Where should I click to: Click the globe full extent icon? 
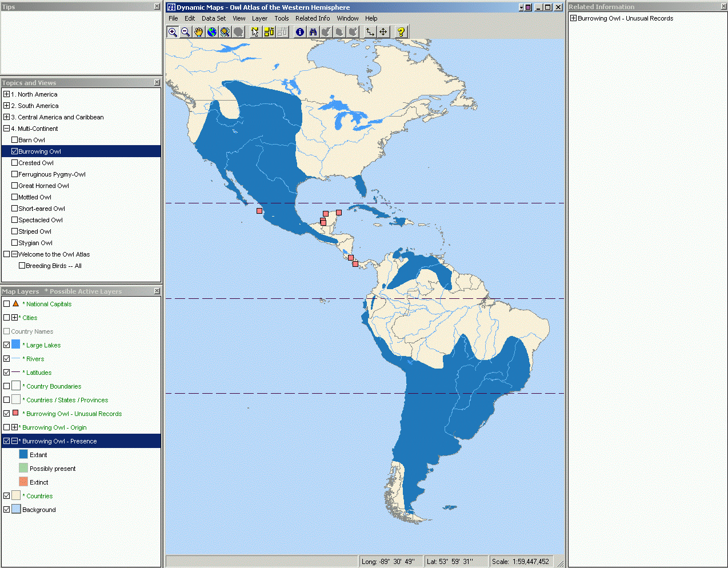(212, 32)
